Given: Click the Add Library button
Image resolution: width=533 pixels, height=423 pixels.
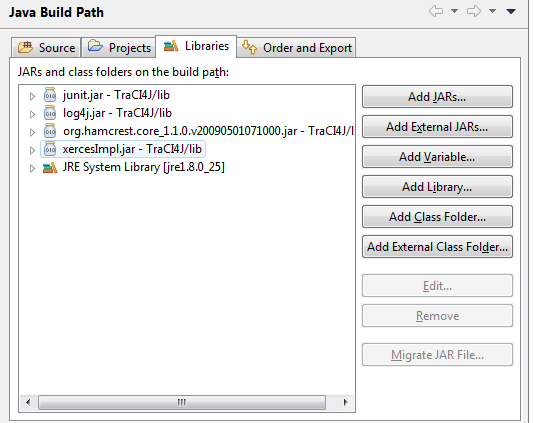Looking at the screenshot, I should 437,187.
